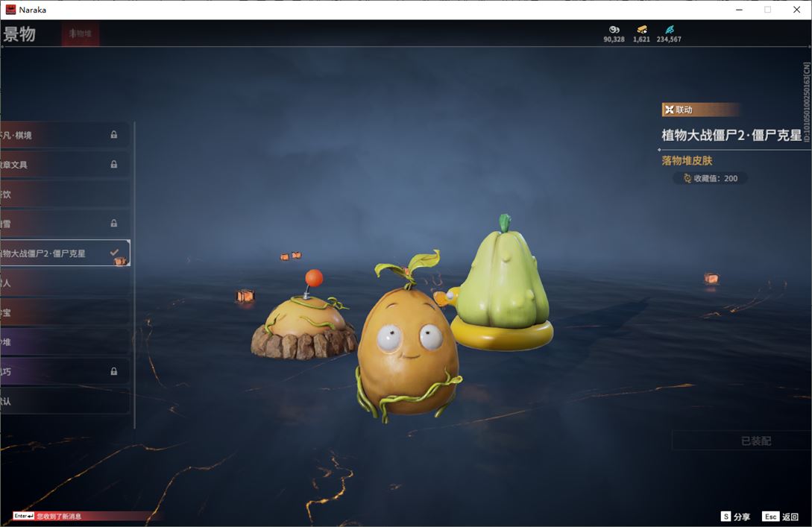Click the lock icon on 棋境 entry
The image size is (812, 527).
(114, 135)
